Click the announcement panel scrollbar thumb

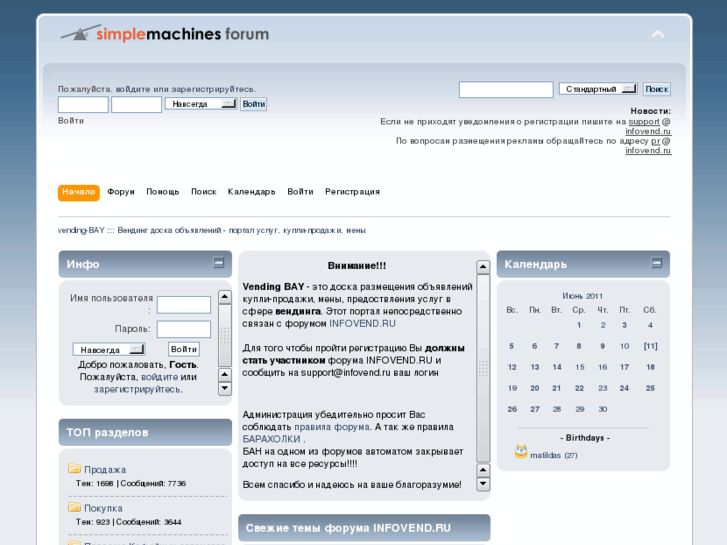click(x=483, y=368)
